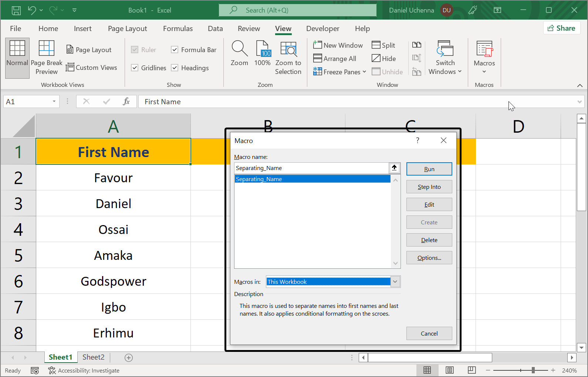Run the Separating_Name macro
This screenshot has width=588, height=377.
429,169
